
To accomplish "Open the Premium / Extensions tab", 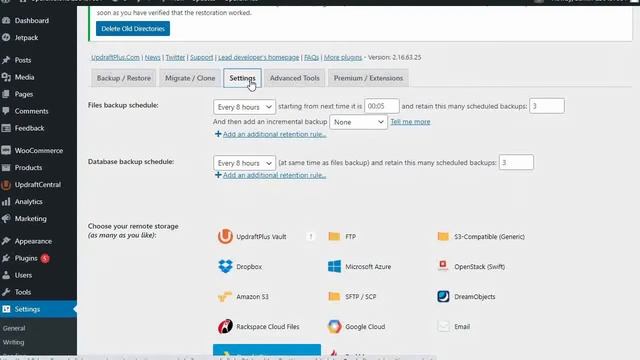I will click(x=368, y=78).
